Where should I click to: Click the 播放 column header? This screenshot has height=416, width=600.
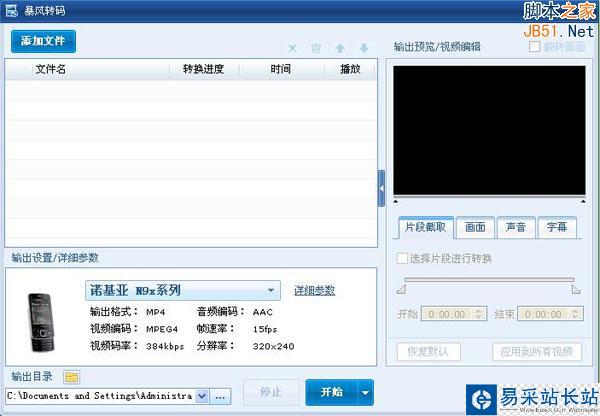[x=350, y=69]
